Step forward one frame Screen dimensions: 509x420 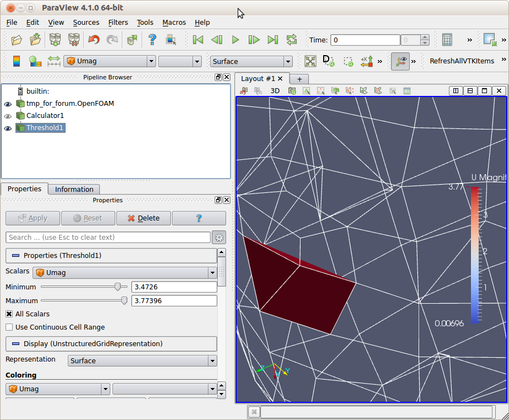click(254, 40)
